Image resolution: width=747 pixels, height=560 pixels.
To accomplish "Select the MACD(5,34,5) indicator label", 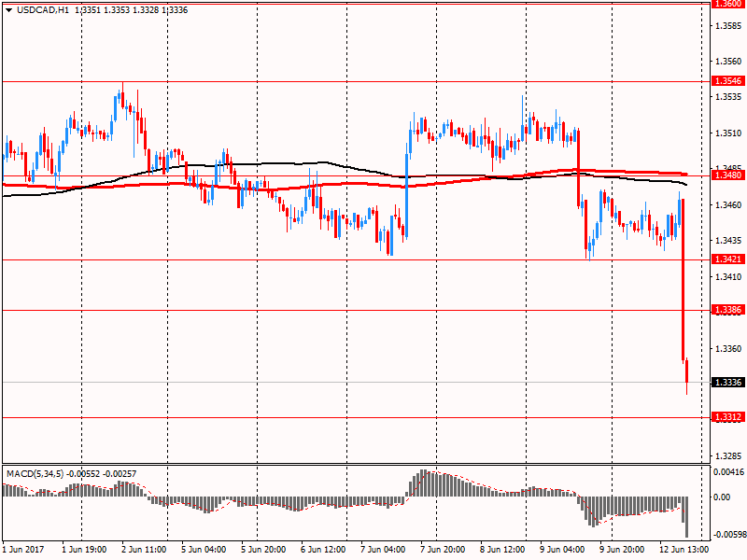I will (35, 474).
